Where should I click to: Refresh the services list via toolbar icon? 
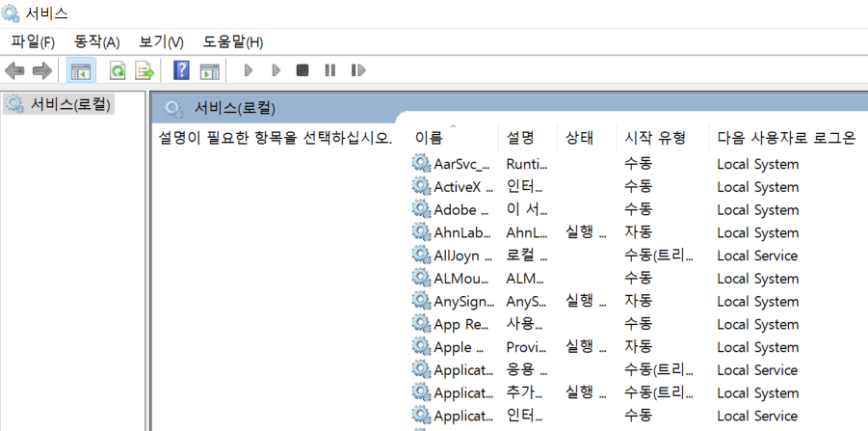pyautogui.click(x=118, y=70)
